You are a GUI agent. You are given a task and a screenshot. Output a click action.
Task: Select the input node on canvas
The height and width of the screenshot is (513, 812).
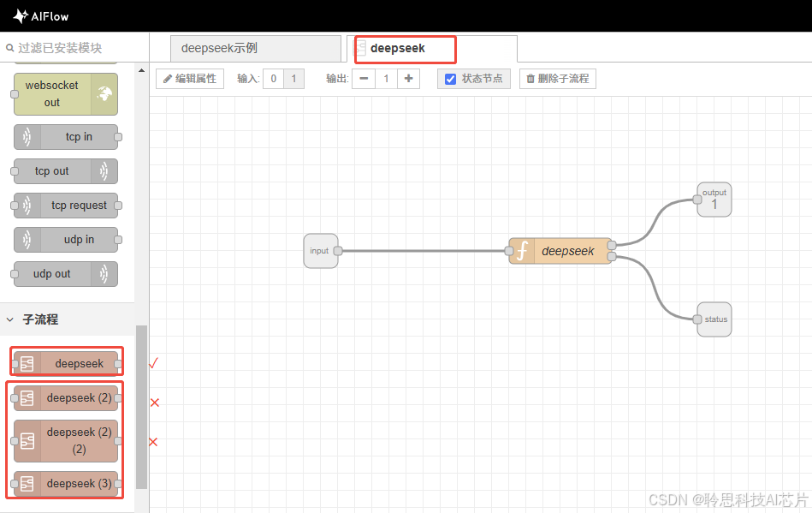[x=321, y=251]
